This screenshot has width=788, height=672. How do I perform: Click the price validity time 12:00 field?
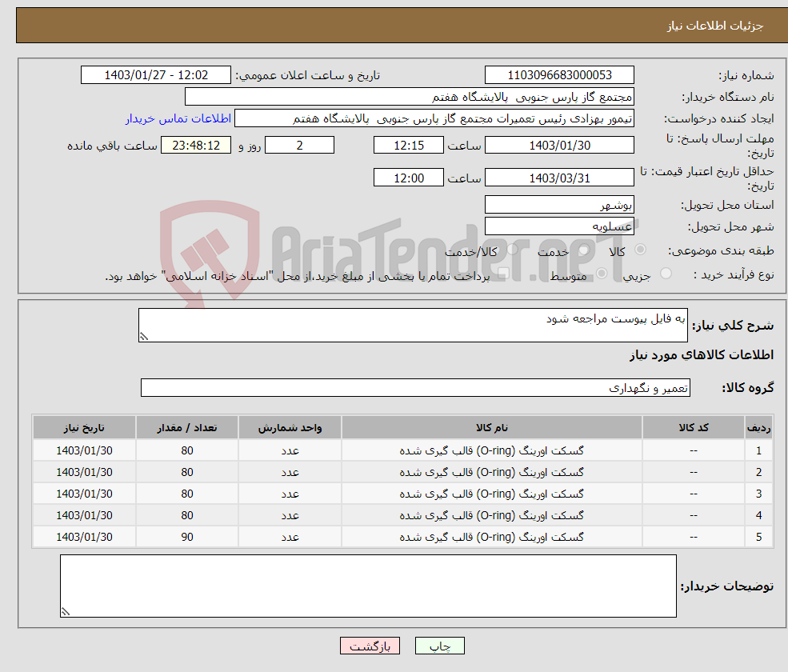coord(409,178)
